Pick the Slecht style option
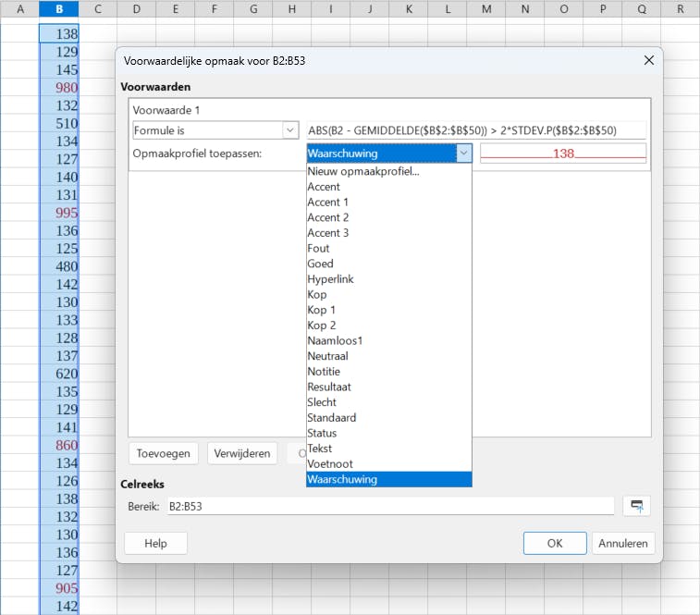Image resolution: width=700 pixels, height=615 pixels. [x=389, y=402]
